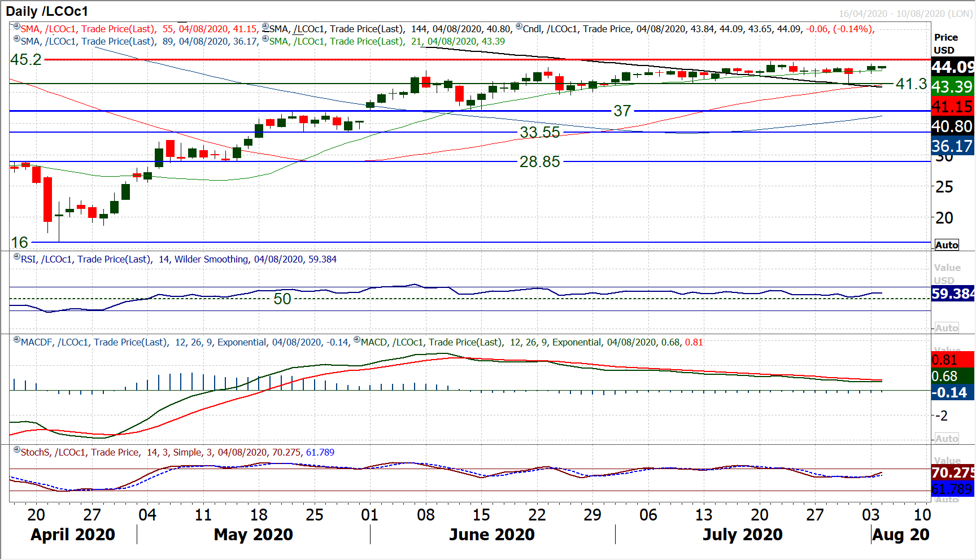Click the icon beside SMA 89 legend
Image resolution: width=976 pixels, height=560 pixels.
click(x=17, y=39)
